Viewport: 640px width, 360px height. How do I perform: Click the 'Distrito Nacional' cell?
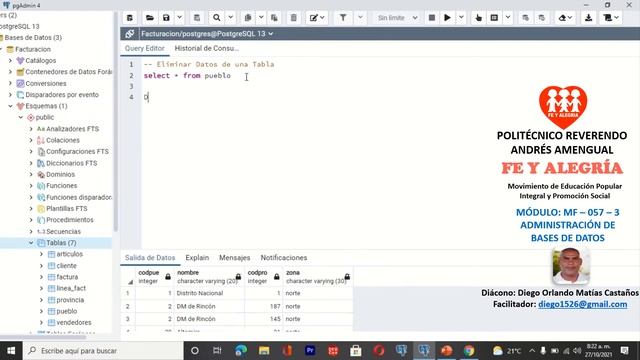(x=209, y=293)
